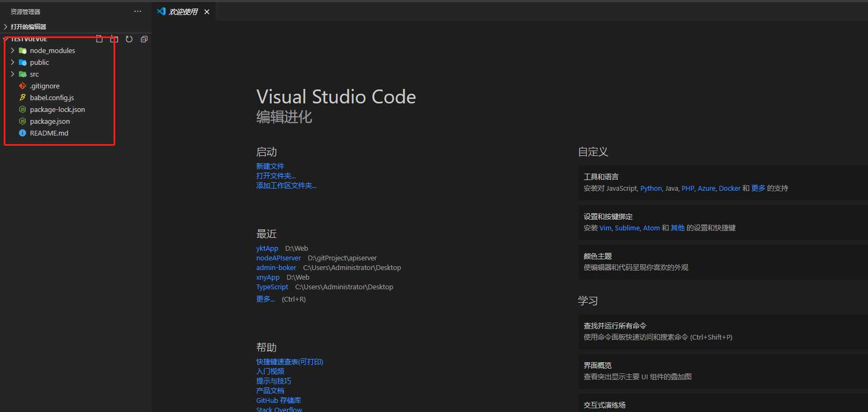Click the New Folder icon in explorer header
The image size is (868, 412).
click(114, 39)
